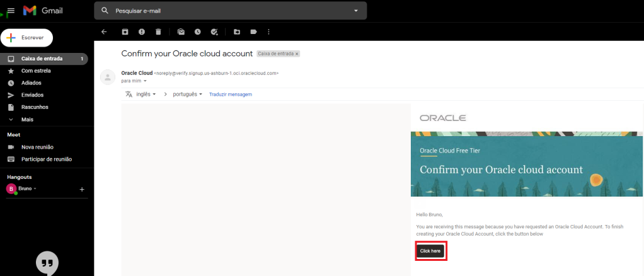Click the search magnifier icon
This screenshot has width=644, height=276.
click(105, 11)
